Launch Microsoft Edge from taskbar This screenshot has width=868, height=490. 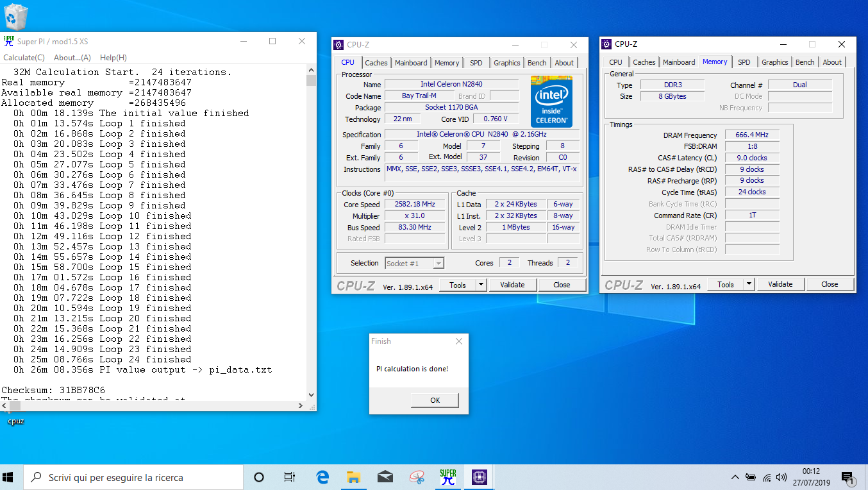coord(323,477)
